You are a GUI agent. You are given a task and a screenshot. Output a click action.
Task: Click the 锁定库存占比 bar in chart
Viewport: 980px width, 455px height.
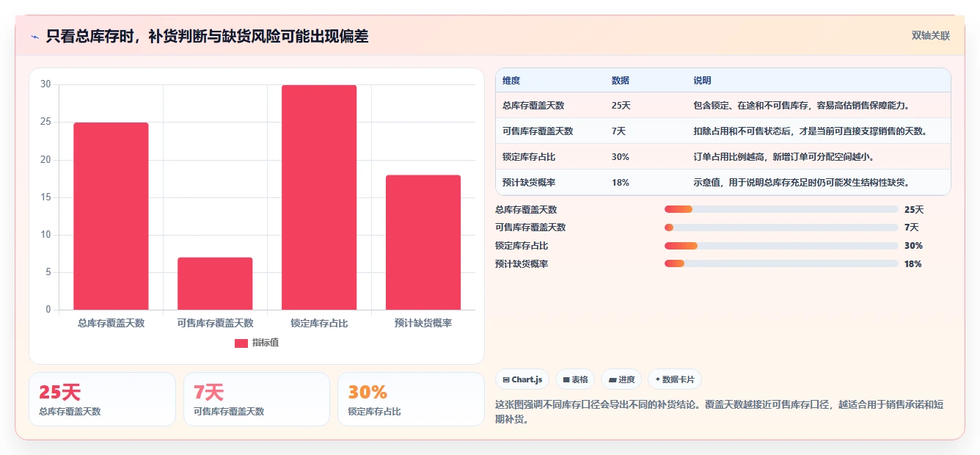click(319, 197)
